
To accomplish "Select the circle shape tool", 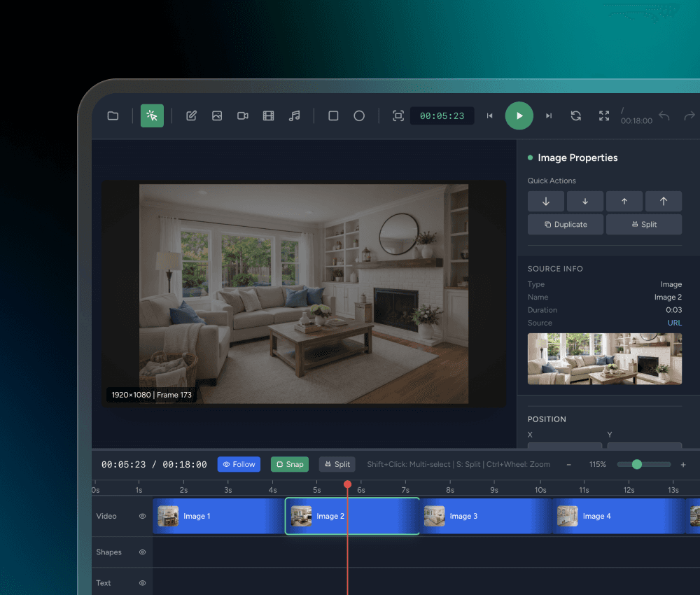I will tap(359, 116).
